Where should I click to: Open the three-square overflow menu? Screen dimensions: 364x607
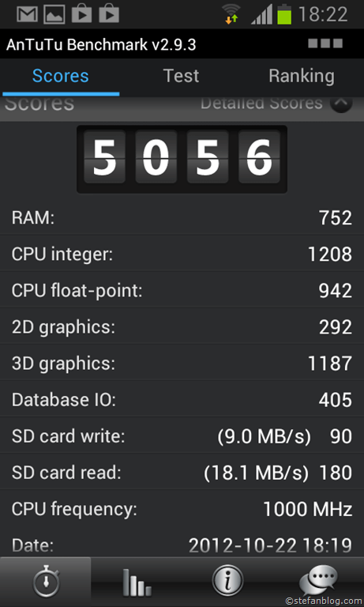[325, 43]
